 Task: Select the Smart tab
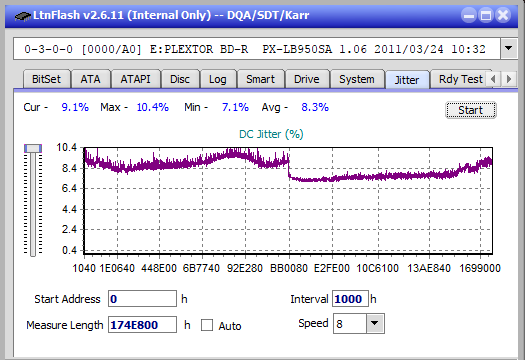(260, 79)
